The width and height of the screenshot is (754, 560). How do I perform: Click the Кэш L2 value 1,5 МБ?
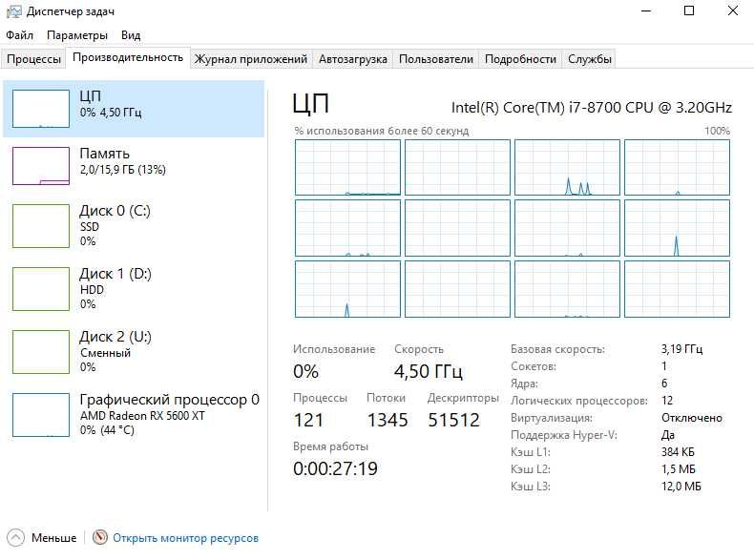tap(678, 469)
